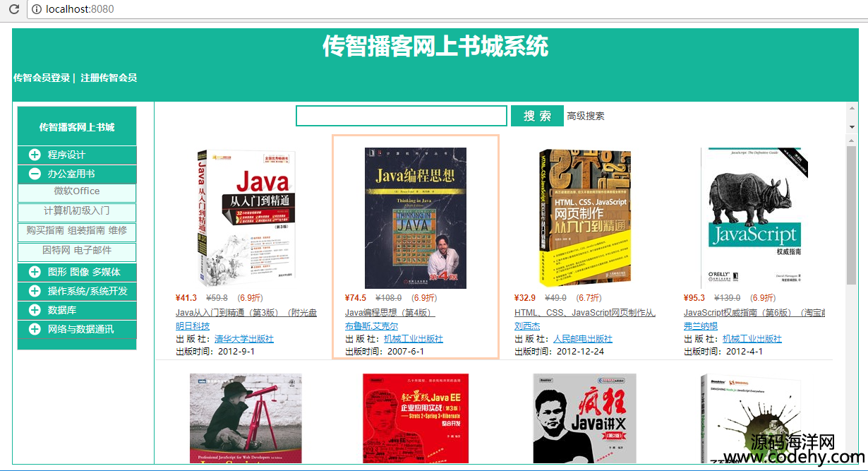
Task: Open publisher link 人民邮电出版社
Action: click(x=583, y=339)
